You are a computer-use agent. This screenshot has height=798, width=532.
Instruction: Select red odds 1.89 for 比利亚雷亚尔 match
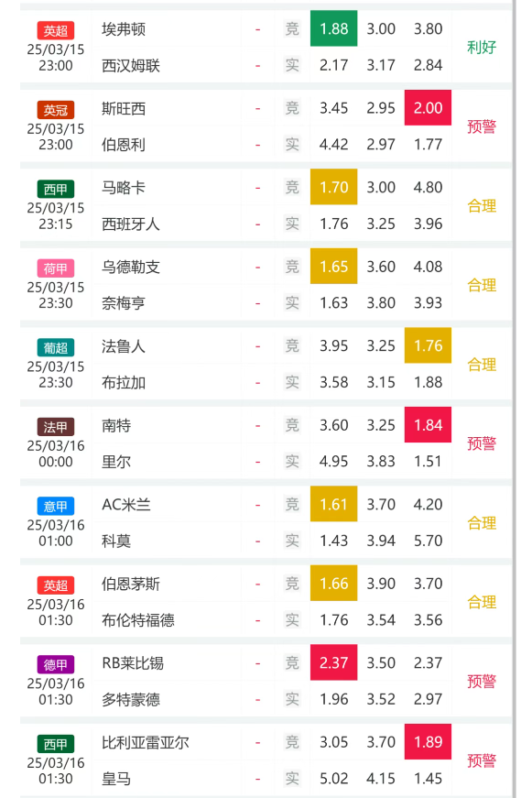pos(428,741)
